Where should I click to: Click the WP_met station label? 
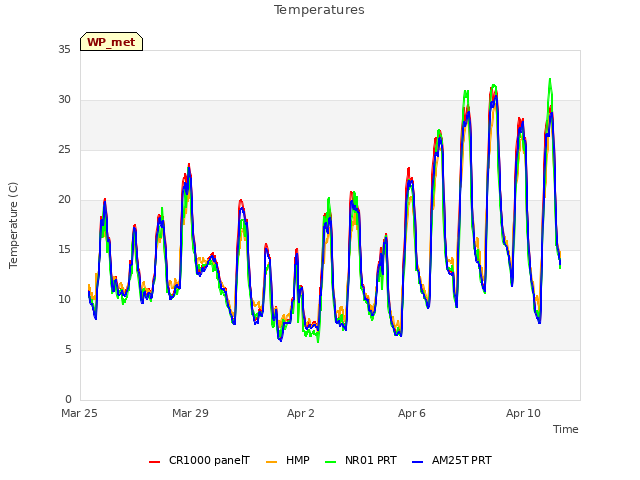[111, 42]
